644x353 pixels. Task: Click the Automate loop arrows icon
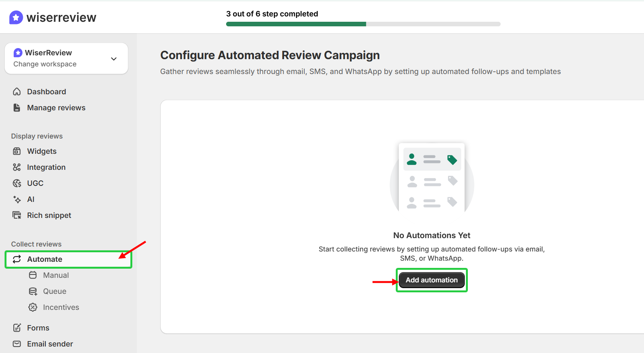17,259
